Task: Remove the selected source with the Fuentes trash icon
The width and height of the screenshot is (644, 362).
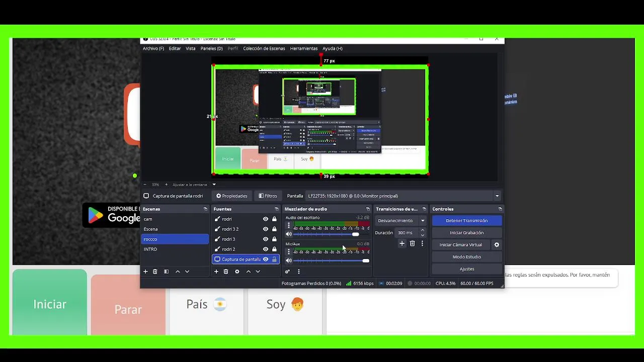Action: point(226,271)
